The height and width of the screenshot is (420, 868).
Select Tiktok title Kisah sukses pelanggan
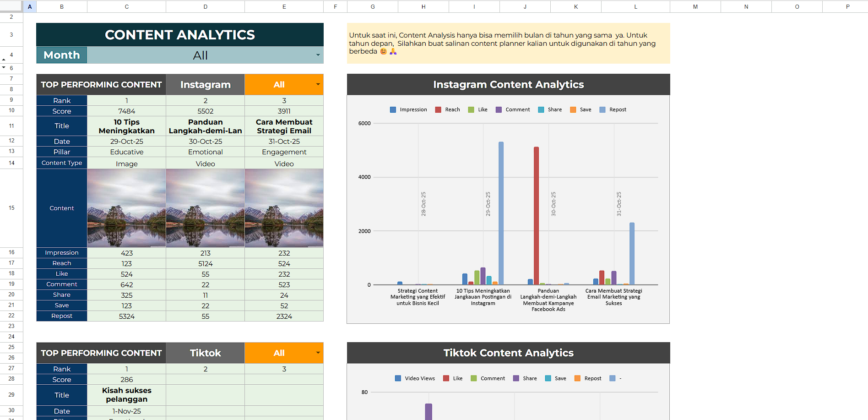click(127, 395)
